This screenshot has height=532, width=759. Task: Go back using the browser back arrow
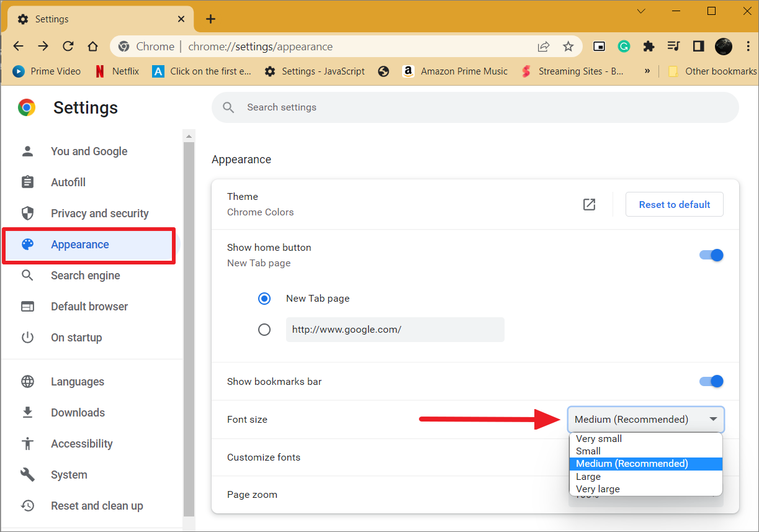coord(18,47)
